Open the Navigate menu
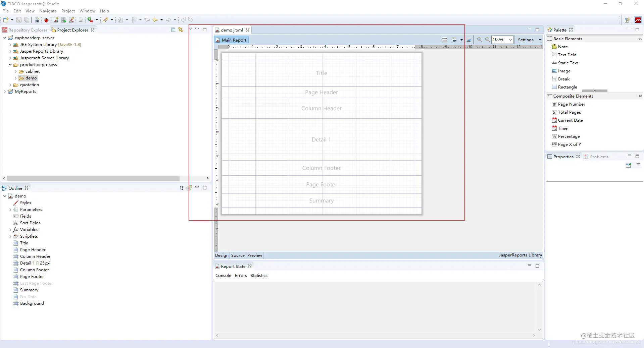This screenshot has width=644, height=348. tap(48, 11)
